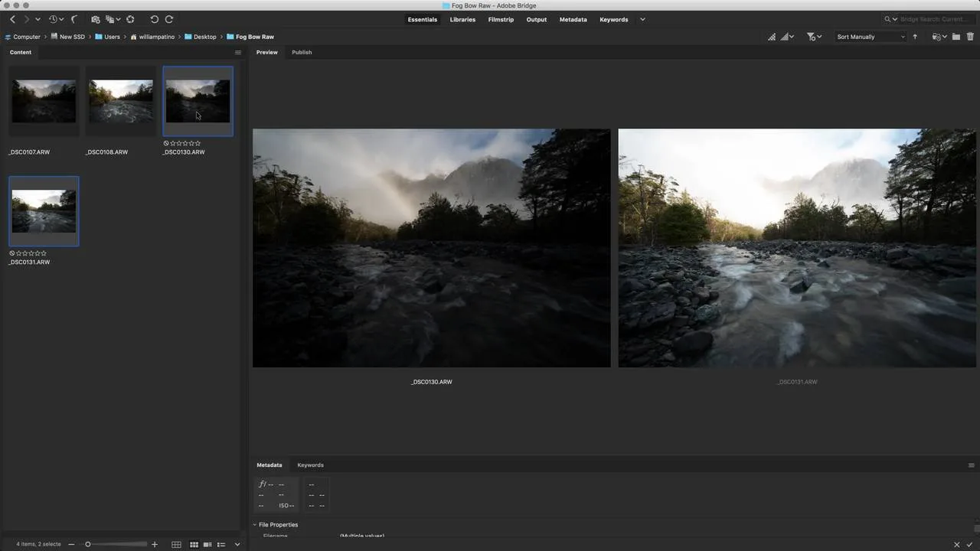Viewport: 980px width, 551px height.
Task: Select the Preview panel tab
Action: coord(266,52)
